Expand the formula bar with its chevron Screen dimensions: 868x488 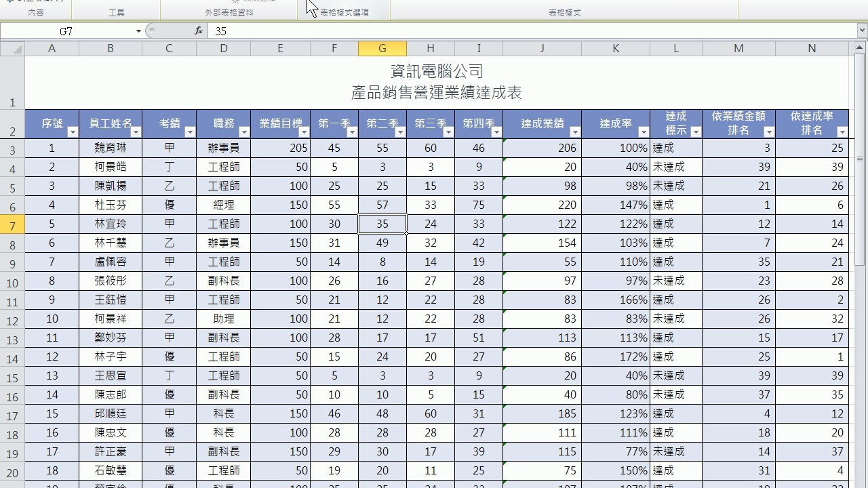(x=862, y=30)
